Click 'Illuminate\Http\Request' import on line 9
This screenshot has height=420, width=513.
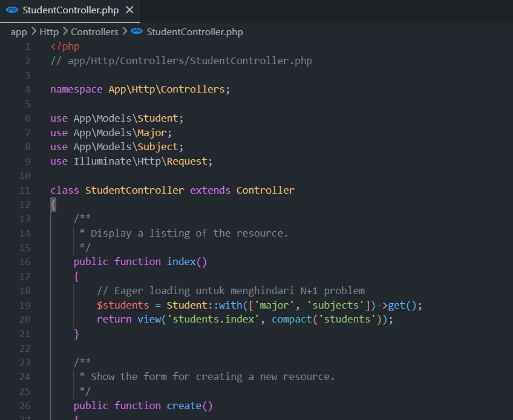tap(140, 162)
